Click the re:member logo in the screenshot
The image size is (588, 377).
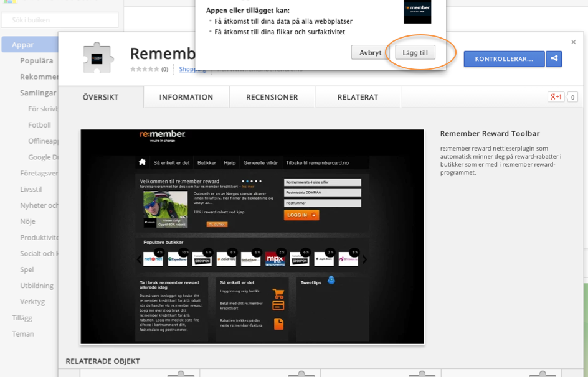pyautogui.click(x=163, y=136)
